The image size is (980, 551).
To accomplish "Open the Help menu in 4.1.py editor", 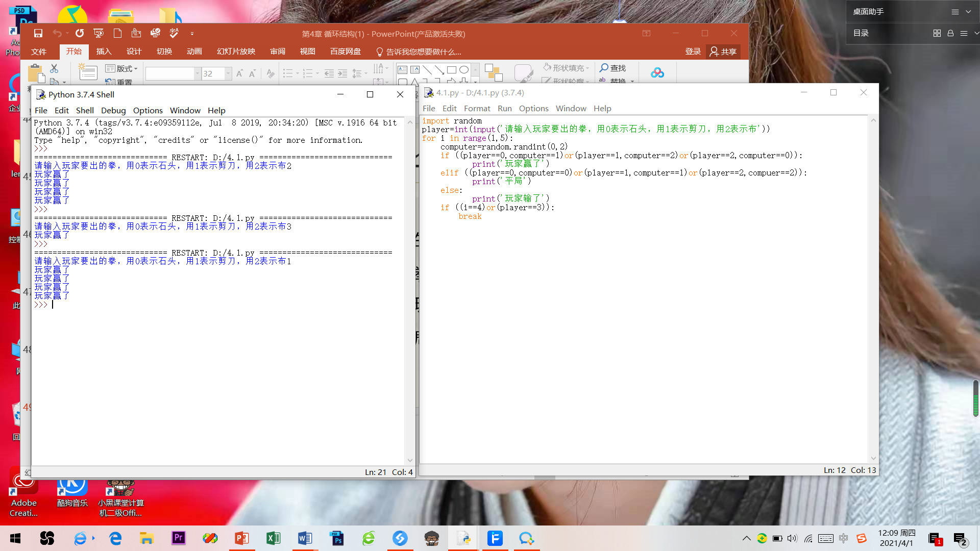I will tap(602, 108).
